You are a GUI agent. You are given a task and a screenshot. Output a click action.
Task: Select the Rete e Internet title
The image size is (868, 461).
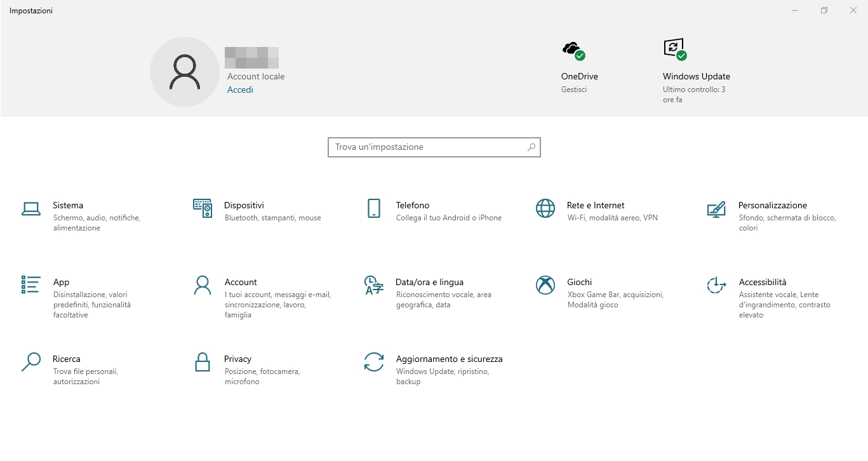(596, 205)
